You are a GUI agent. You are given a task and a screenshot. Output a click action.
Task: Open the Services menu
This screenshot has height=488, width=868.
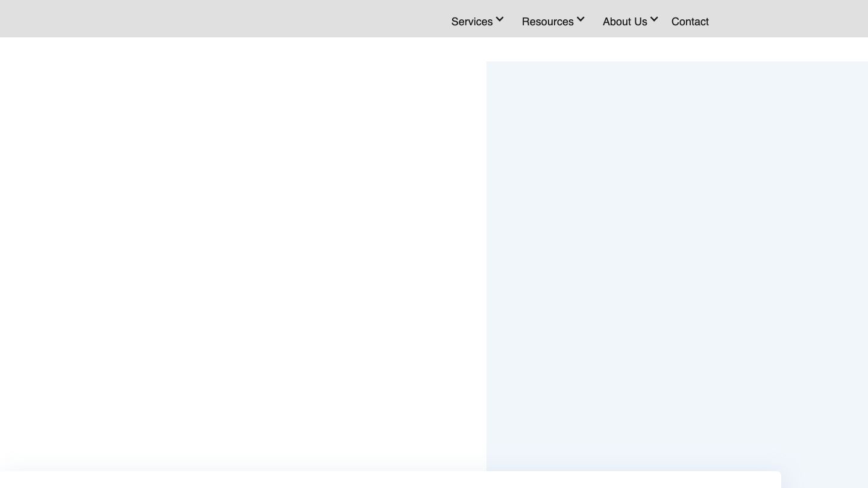472,22
